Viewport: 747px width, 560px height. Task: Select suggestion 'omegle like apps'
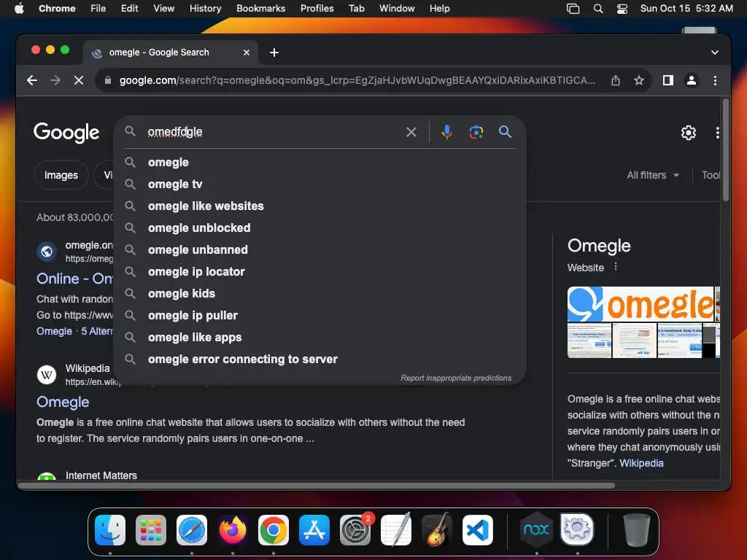point(320,338)
